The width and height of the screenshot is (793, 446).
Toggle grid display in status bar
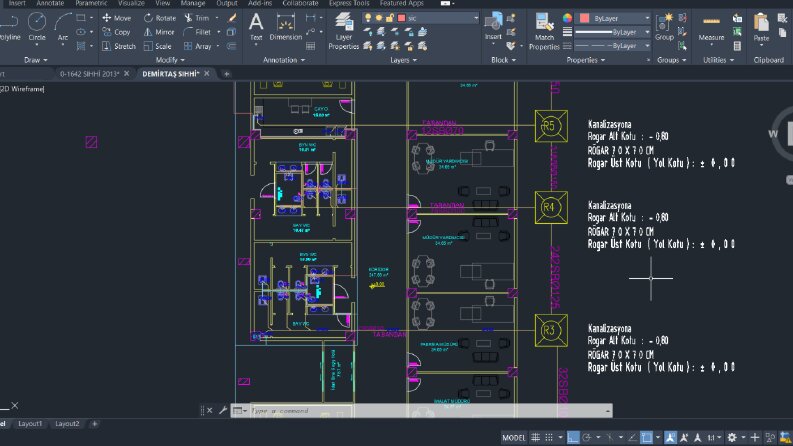point(535,437)
